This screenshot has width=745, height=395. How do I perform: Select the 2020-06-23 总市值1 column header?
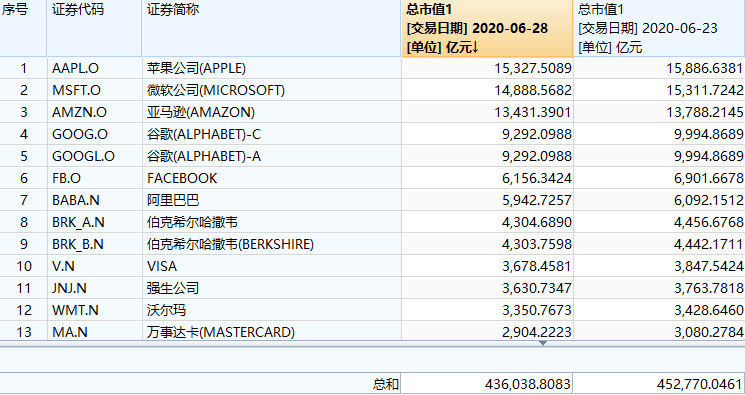(659, 29)
